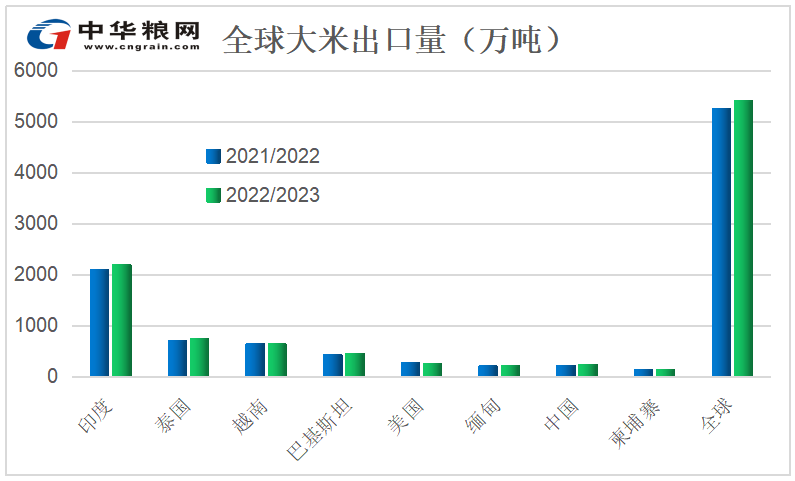Select the 6000 y-axis value label
Image resolution: width=795 pixels, height=481 pixels.
(x=35, y=71)
